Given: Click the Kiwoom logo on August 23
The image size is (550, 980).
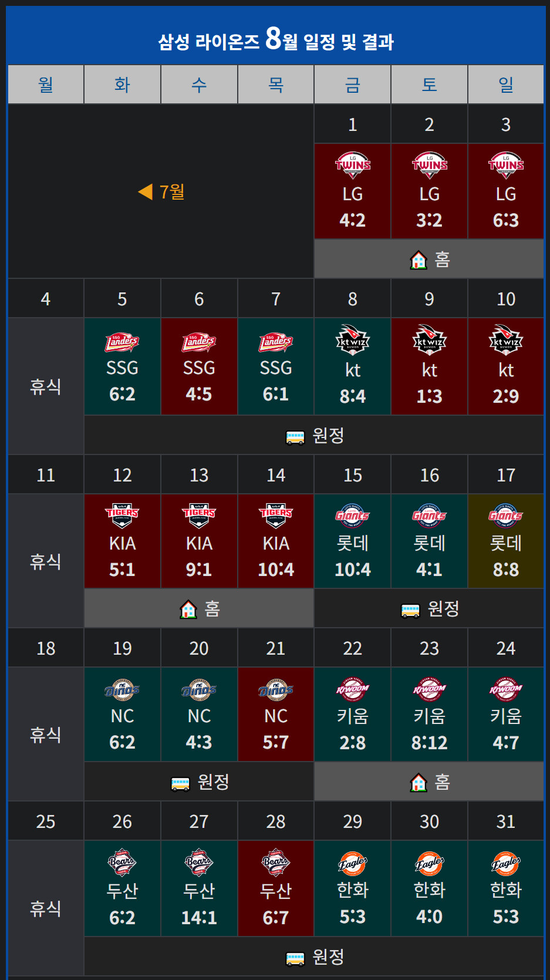Looking at the screenshot, I should click(x=430, y=689).
